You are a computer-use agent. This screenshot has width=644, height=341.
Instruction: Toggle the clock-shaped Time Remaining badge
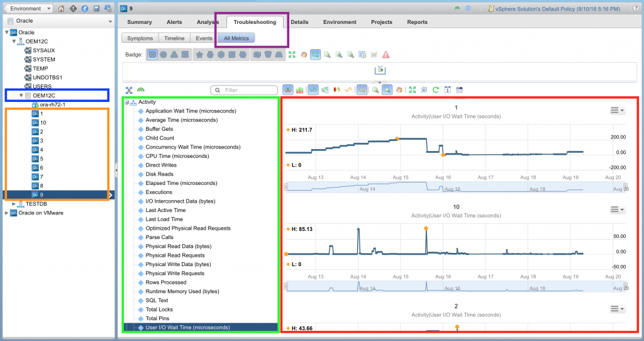pos(210,55)
